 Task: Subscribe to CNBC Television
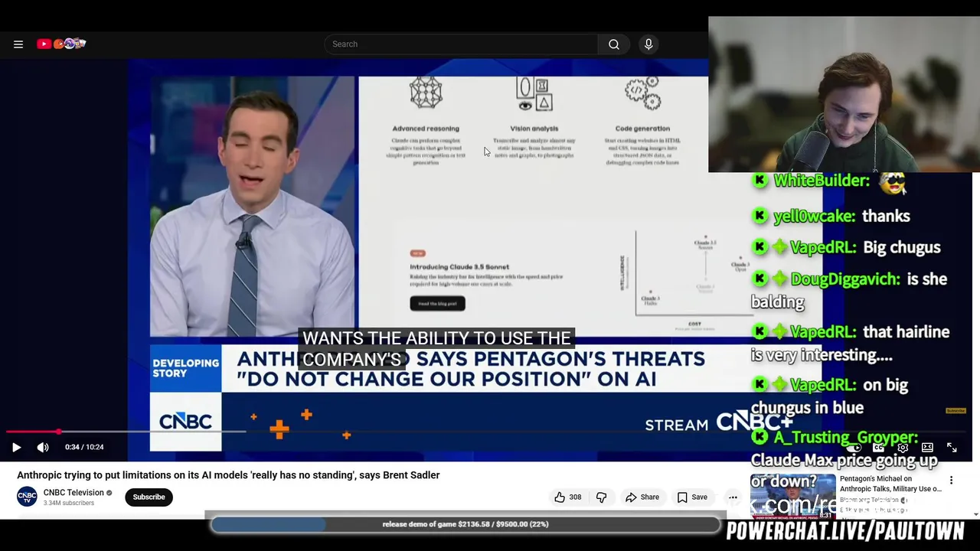[x=149, y=497]
